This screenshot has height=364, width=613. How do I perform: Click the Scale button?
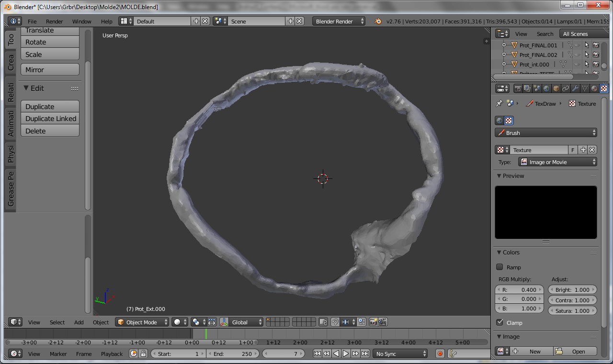pyautogui.click(x=50, y=55)
